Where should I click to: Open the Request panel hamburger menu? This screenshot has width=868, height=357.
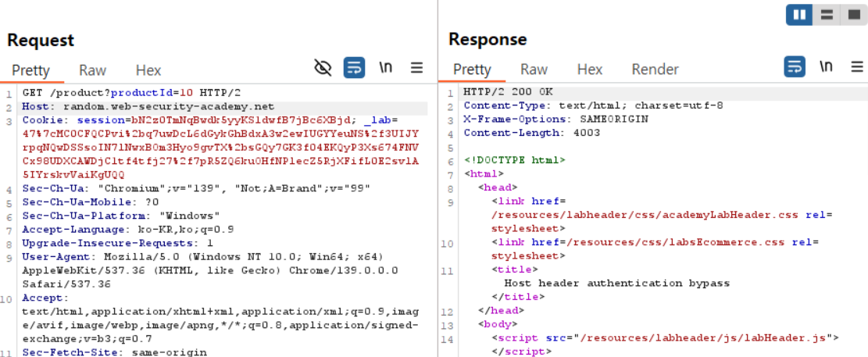[417, 67]
